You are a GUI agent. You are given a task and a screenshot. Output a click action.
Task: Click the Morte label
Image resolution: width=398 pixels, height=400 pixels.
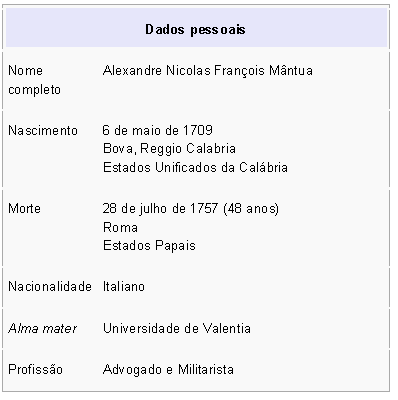tap(24, 209)
